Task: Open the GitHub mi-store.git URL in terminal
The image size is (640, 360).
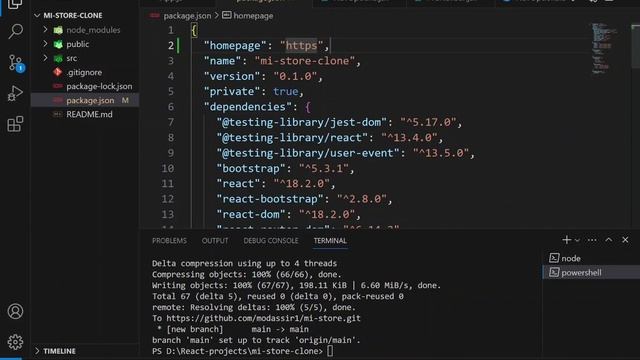Action: point(264,318)
